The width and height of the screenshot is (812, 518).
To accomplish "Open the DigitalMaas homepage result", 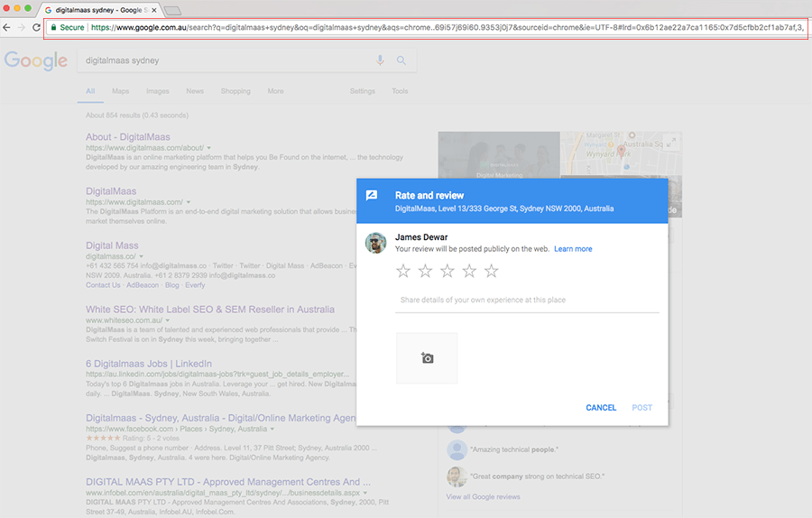I will [111, 191].
